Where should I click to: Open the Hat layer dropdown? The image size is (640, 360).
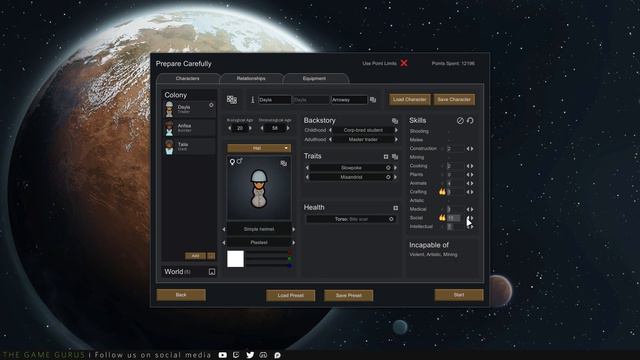click(259, 148)
